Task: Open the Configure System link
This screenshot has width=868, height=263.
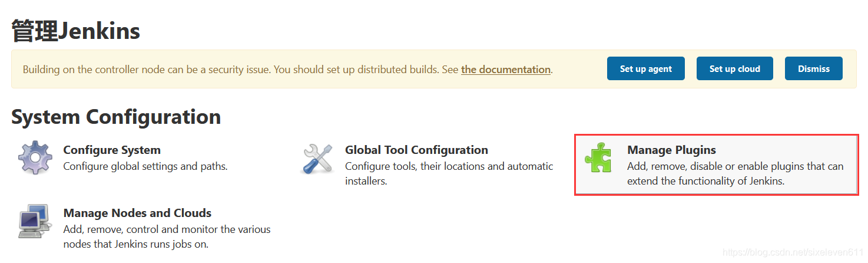Action: point(112,150)
